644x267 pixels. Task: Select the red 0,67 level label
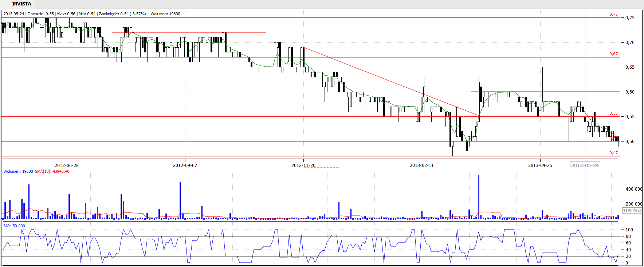[x=613, y=54]
